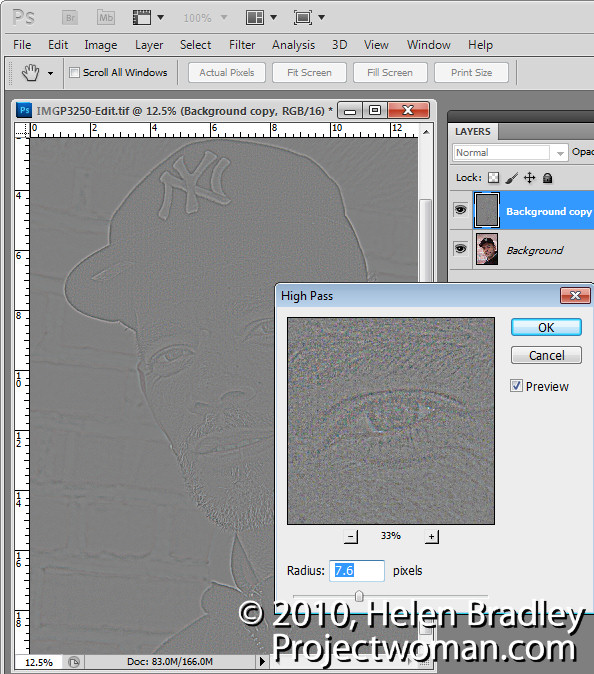Image resolution: width=594 pixels, height=674 pixels.
Task: Click the Doc: 83.0M/166.0M status text
Action: click(170, 662)
